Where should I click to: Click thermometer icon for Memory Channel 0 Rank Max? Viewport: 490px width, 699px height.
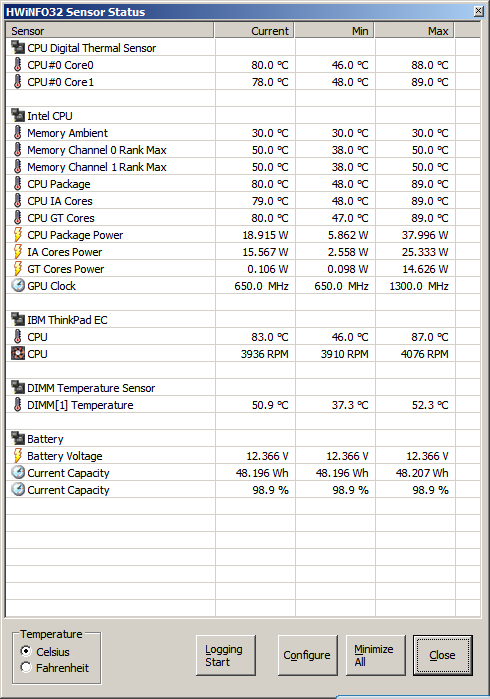point(17,149)
